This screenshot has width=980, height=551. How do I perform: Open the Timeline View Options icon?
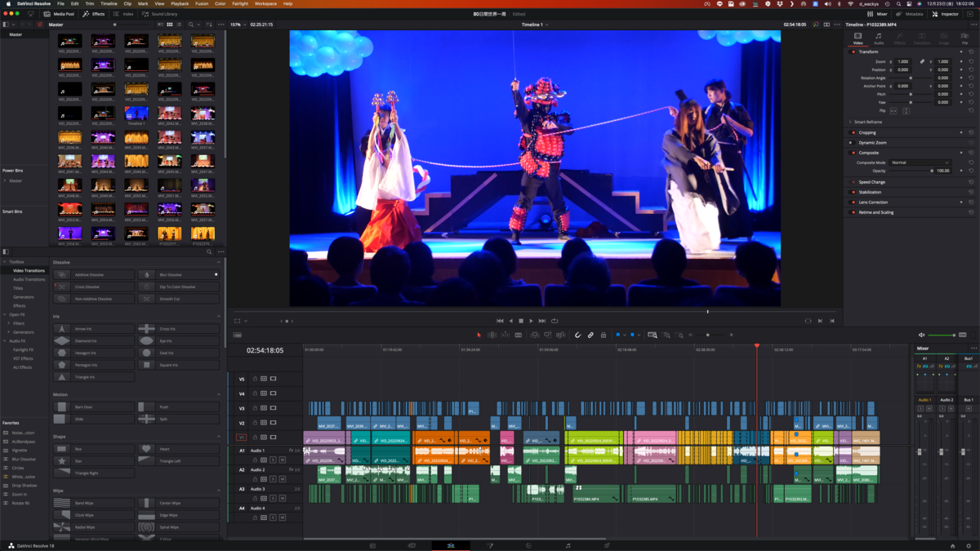tap(238, 335)
